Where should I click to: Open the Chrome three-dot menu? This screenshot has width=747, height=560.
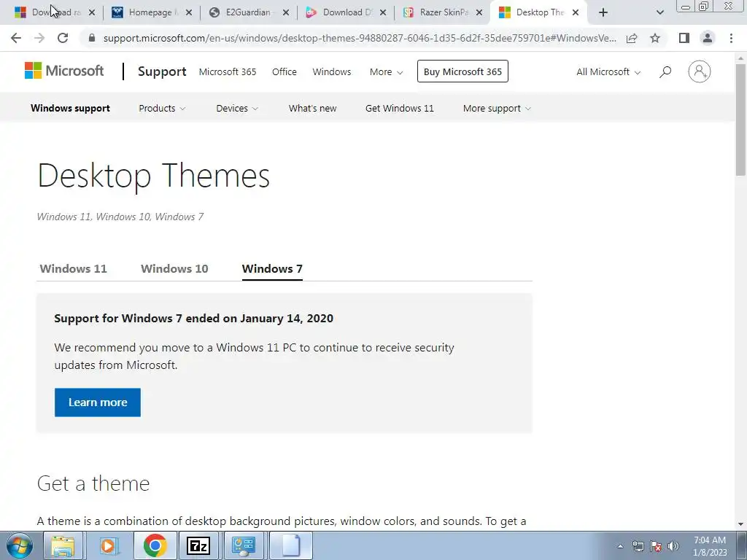coord(731,38)
